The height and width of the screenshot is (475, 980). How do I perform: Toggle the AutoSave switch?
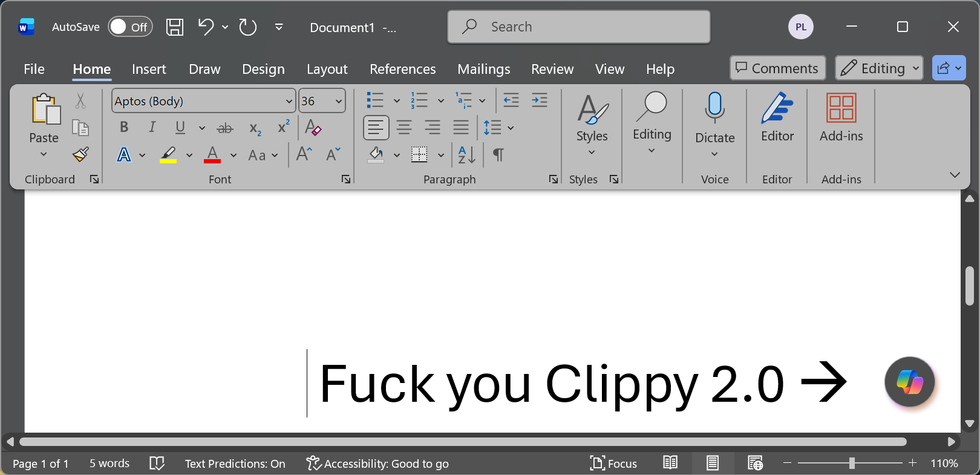tap(130, 27)
